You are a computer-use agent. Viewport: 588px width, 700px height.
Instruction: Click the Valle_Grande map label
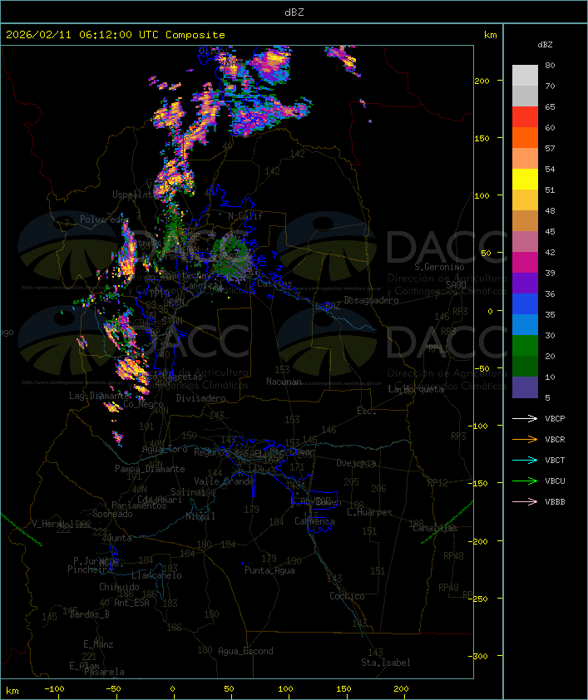click(224, 481)
